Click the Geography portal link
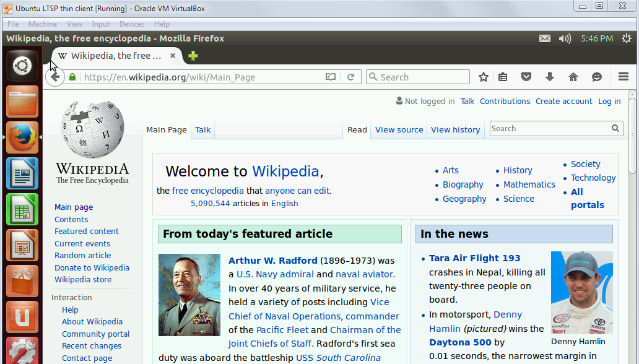 pos(464,199)
